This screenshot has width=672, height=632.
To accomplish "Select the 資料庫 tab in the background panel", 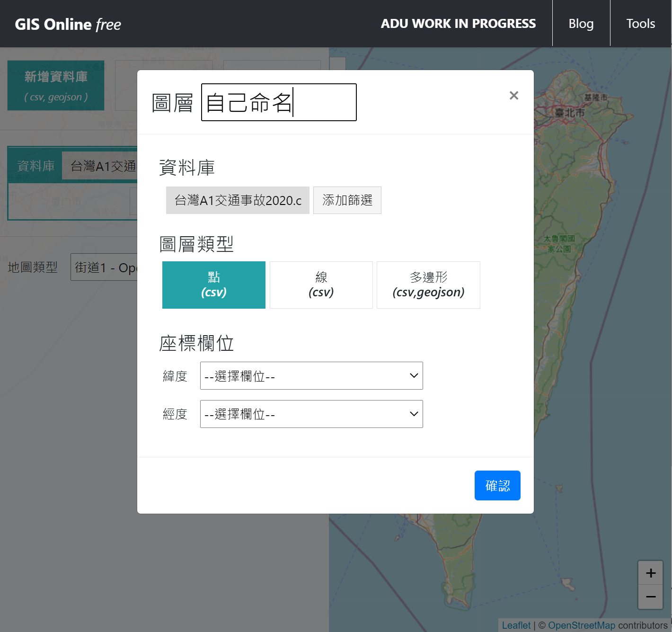I will click(35, 166).
